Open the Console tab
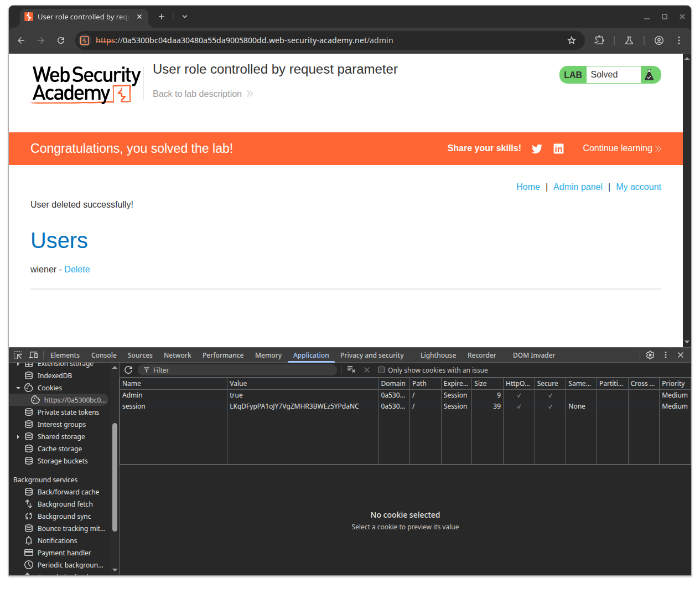The height and width of the screenshot is (593, 700). point(103,355)
